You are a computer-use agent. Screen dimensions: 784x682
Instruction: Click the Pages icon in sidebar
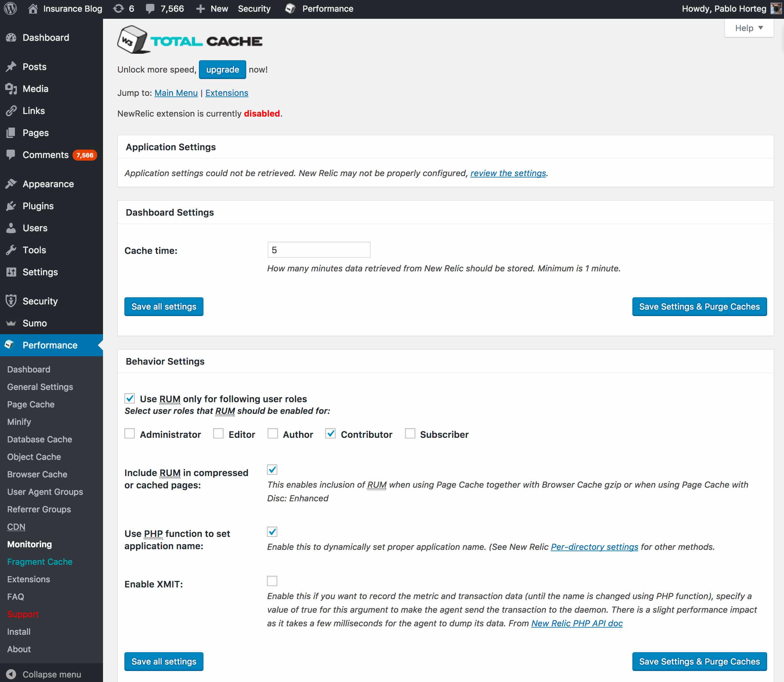11,133
